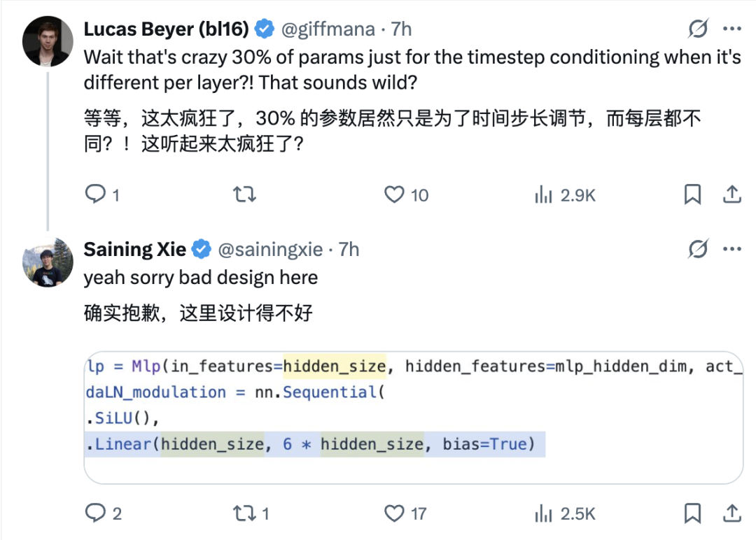Open the reply composer on Lucas Beyer's tweet
The image size is (756, 540).
pos(95,195)
